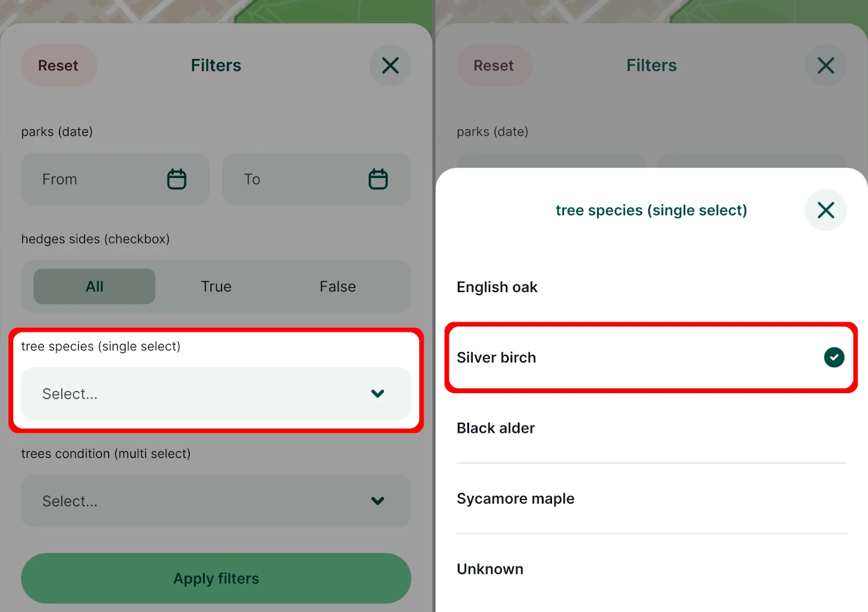Select All for hedges sides filter
Image resolution: width=868 pixels, height=612 pixels.
tap(94, 286)
